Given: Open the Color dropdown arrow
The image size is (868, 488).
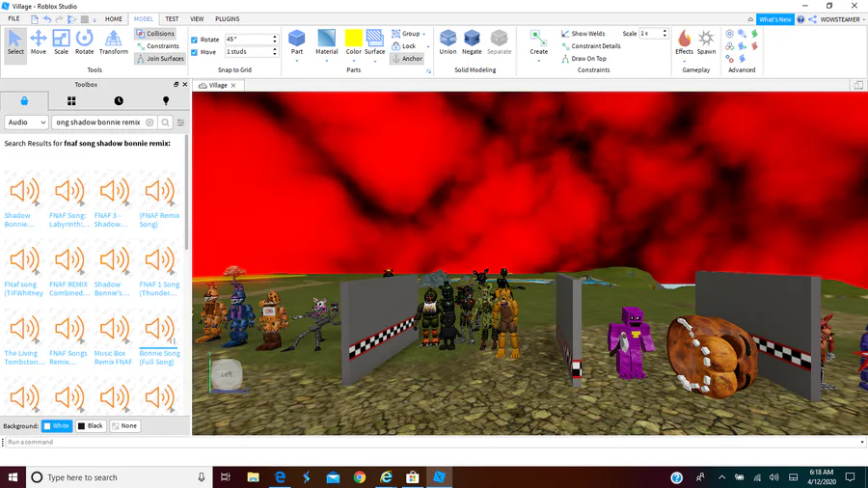Looking at the screenshot, I should click(x=354, y=61).
